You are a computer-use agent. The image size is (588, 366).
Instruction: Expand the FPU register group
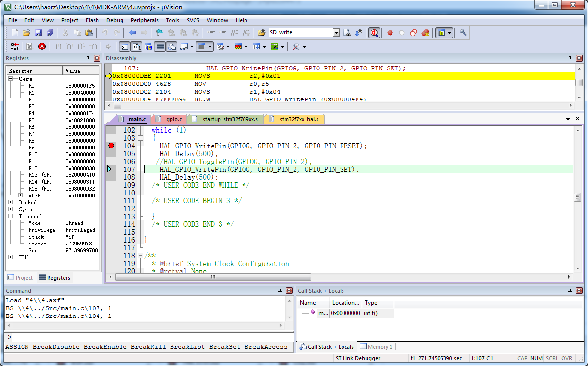coord(11,257)
